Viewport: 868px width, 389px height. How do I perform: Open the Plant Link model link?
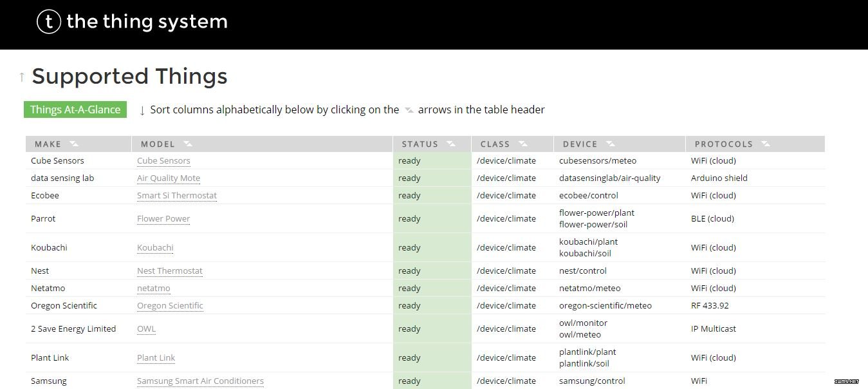(156, 358)
